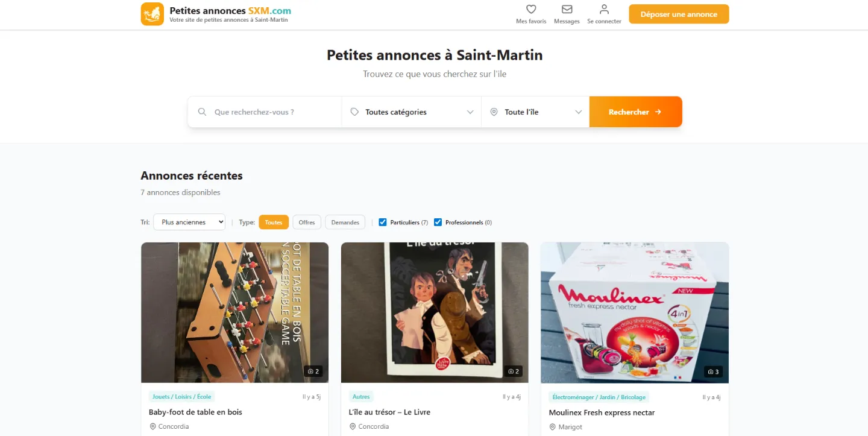Select the Offres type filter
The image size is (868, 436).
coord(307,222)
